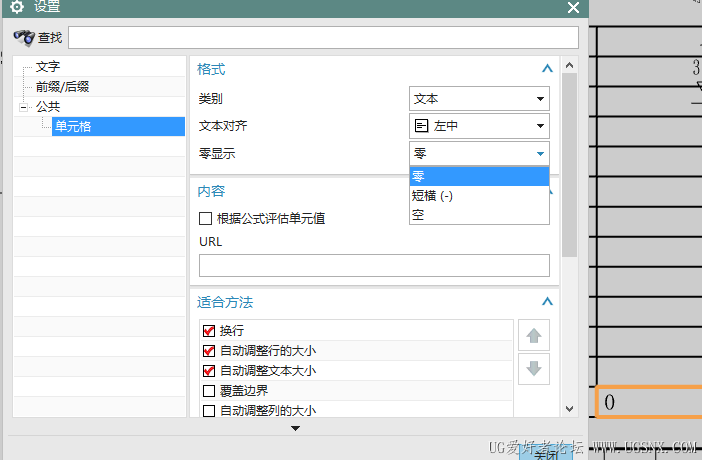Expand dialog with bottom triangle arrow
Screen dimensions: 702x460
tap(295, 428)
